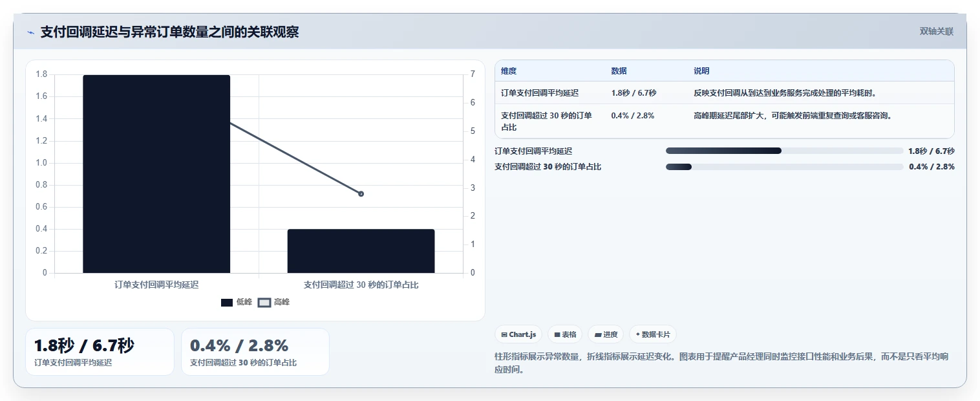Click x-axis label 订单支付回调平均延迟

[x=156, y=285]
